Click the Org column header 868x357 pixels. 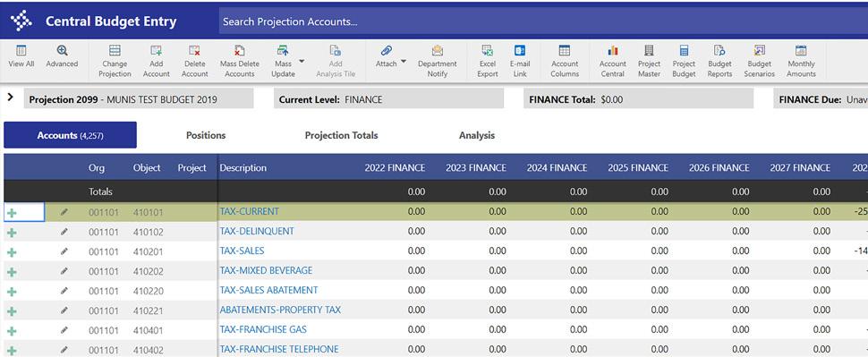coord(97,167)
